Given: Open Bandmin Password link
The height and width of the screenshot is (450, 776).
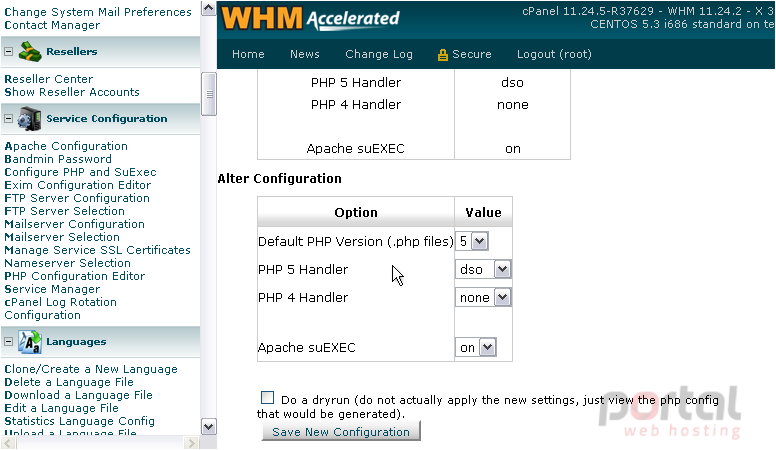Looking at the screenshot, I should 58,159.
